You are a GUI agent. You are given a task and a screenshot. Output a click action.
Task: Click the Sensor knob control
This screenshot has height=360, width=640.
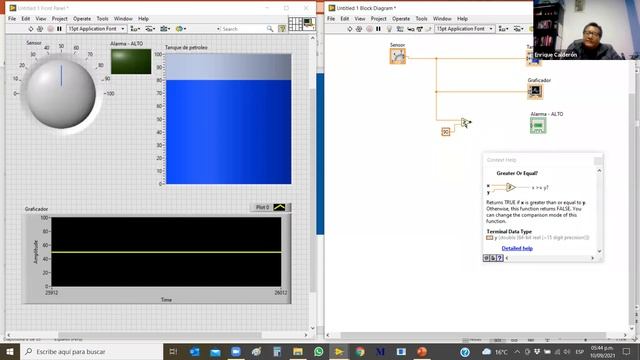click(61, 93)
